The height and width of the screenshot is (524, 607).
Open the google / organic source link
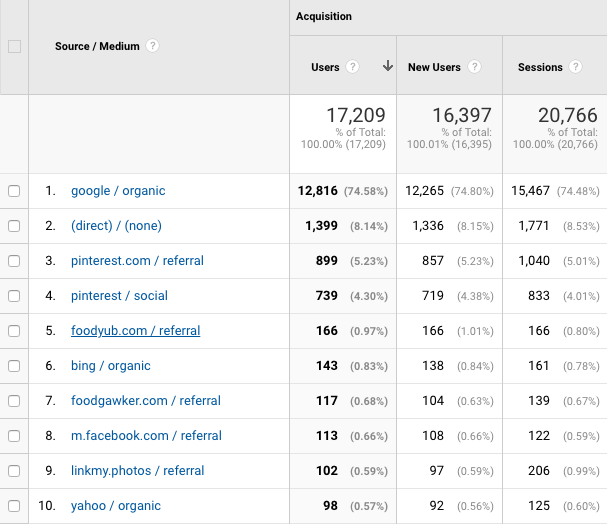click(118, 191)
